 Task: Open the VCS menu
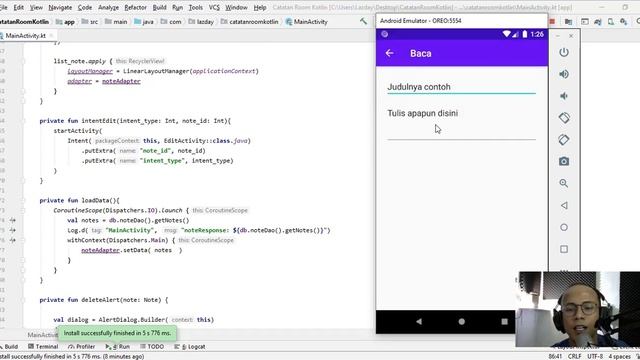coord(214,7)
